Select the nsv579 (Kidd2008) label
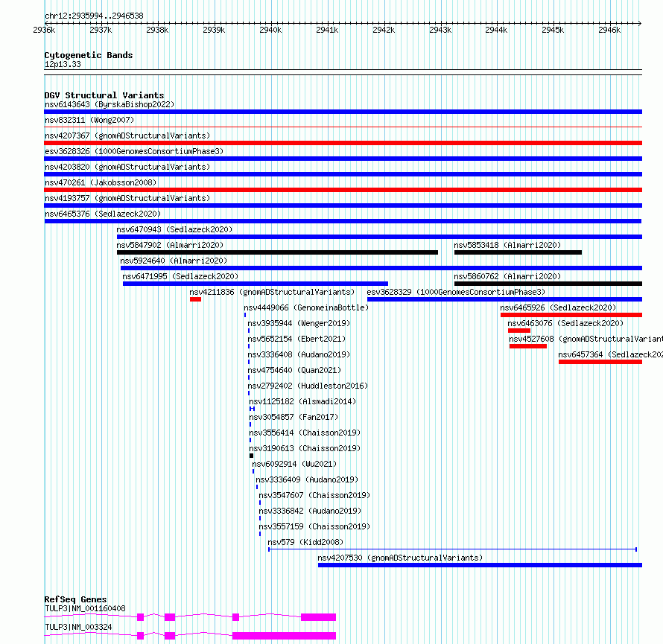 coord(305,542)
